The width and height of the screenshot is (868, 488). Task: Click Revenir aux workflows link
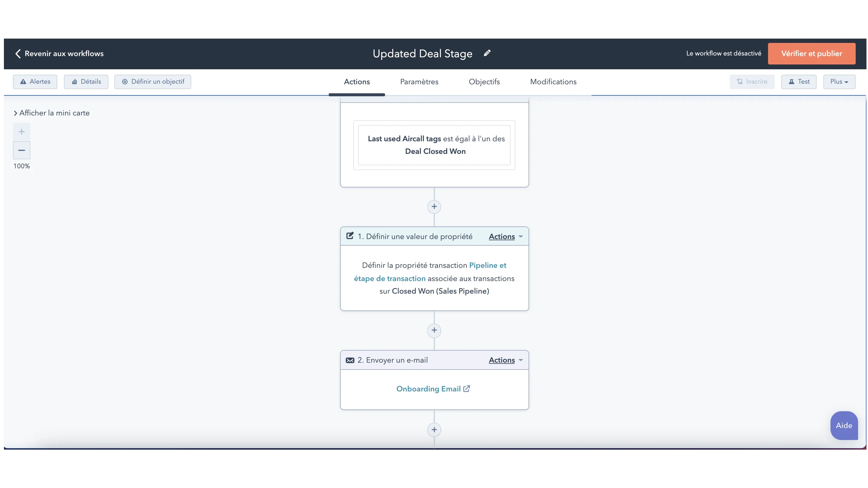[x=64, y=54]
